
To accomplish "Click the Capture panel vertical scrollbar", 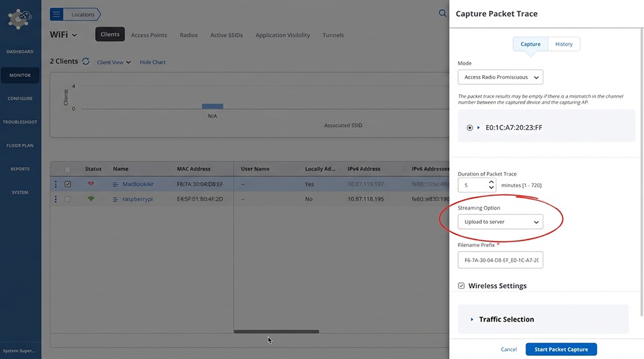I will click(x=641, y=172).
